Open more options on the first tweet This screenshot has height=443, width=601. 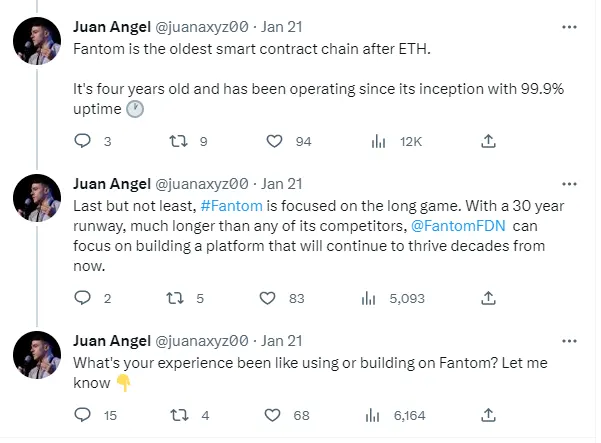pos(569,27)
